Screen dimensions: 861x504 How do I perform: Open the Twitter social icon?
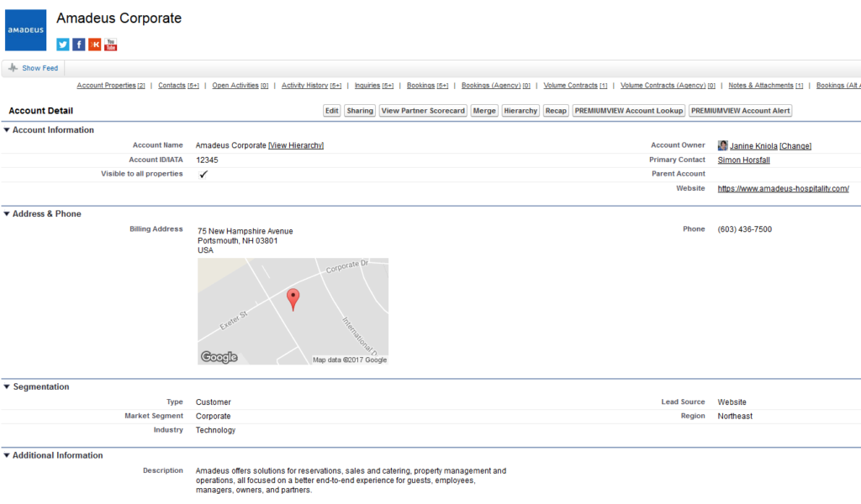point(63,45)
